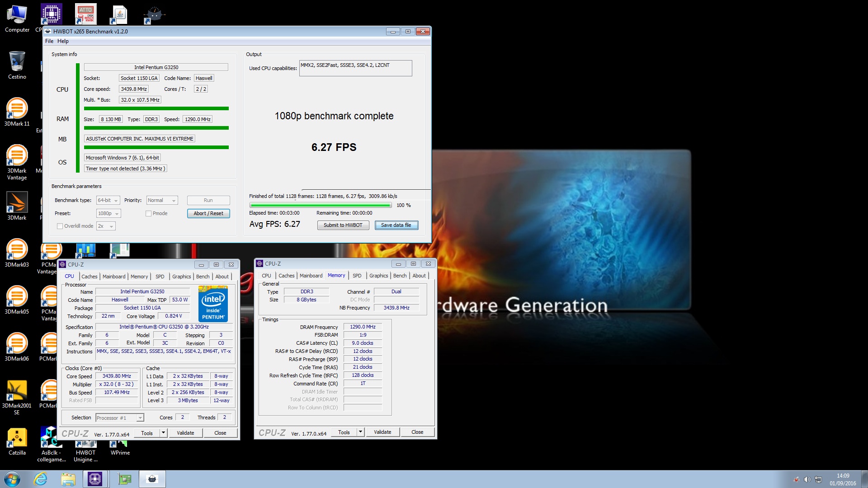The image size is (868, 488).
Task: Open the volume control tray icon
Action: point(807,479)
